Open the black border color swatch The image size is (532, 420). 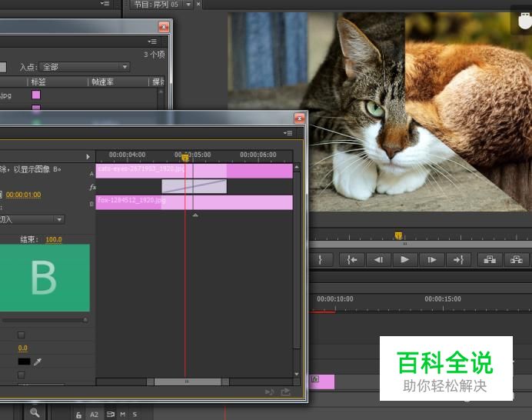click(24, 362)
